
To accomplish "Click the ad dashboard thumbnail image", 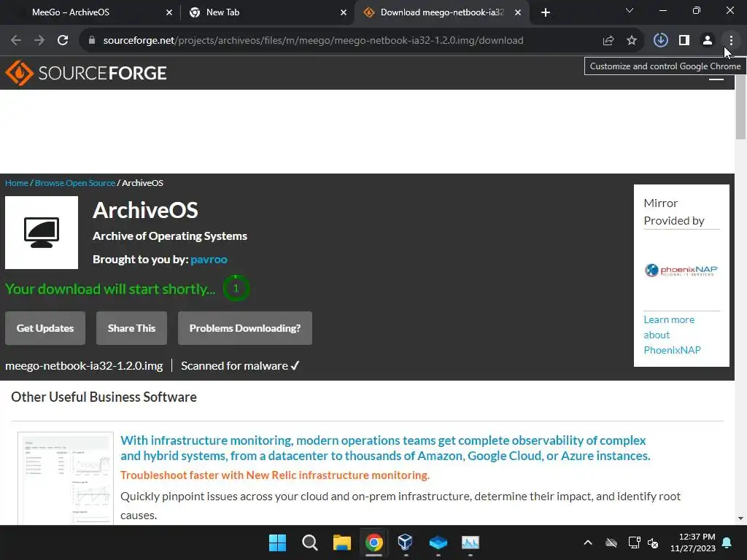I will [66, 478].
